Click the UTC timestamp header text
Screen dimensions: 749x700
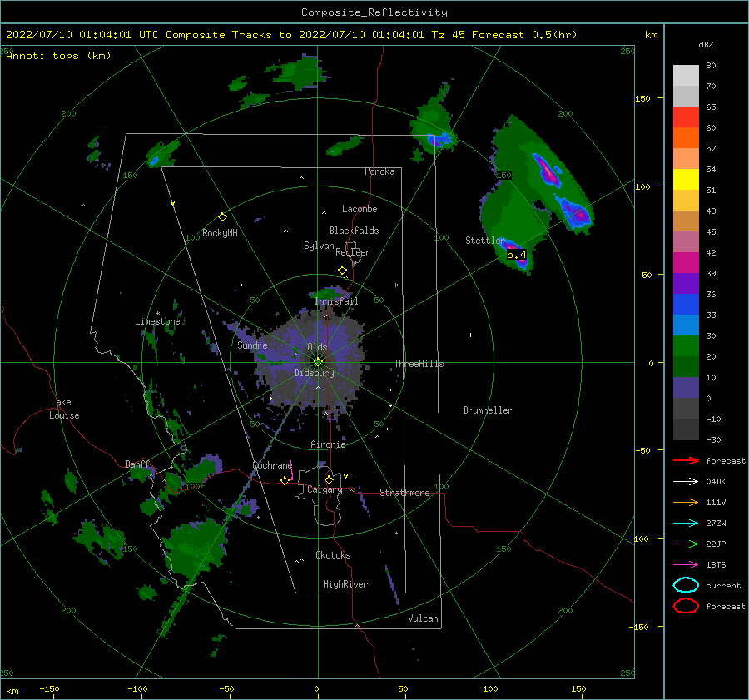291,35
